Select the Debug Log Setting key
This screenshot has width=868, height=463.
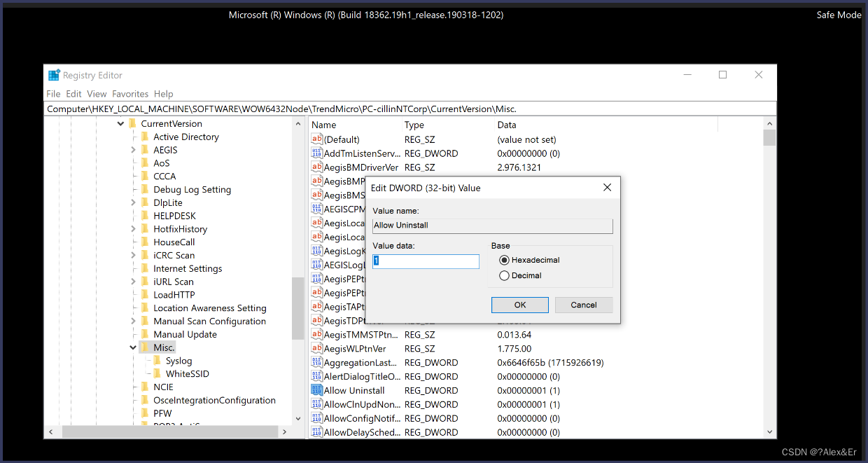pos(192,190)
